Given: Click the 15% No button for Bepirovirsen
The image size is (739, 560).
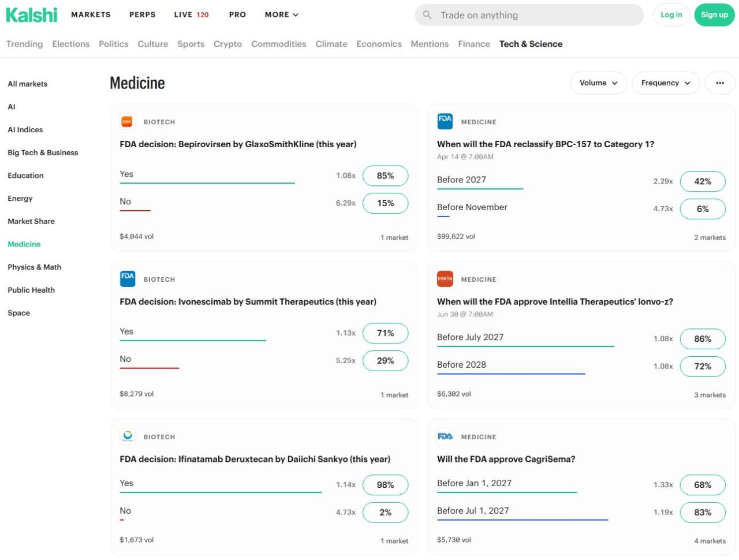Looking at the screenshot, I should (386, 203).
